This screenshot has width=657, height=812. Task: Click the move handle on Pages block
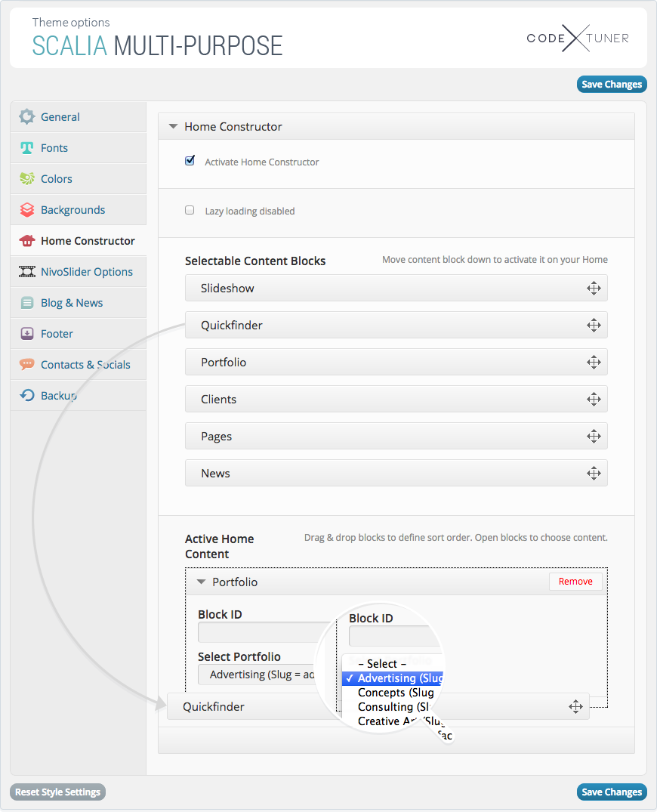pyautogui.click(x=594, y=436)
